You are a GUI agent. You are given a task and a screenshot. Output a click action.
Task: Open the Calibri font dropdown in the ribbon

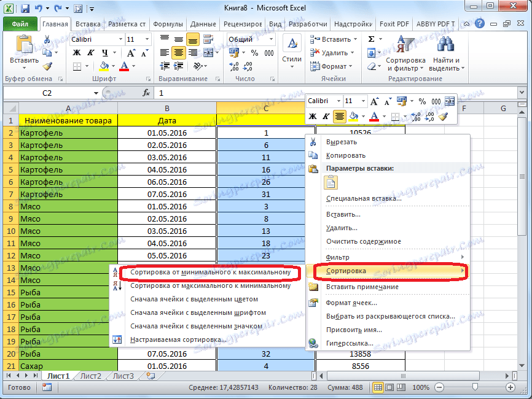coord(119,39)
